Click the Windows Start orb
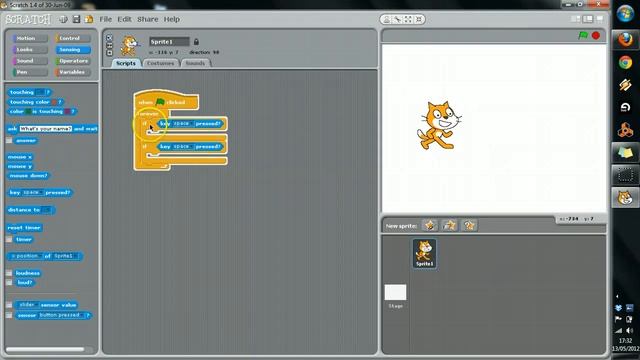Viewport: 640px width, 360px height. pos(625,14)
